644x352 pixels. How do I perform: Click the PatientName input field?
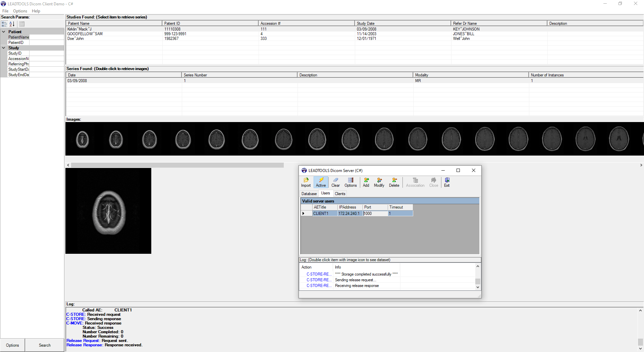47,37
